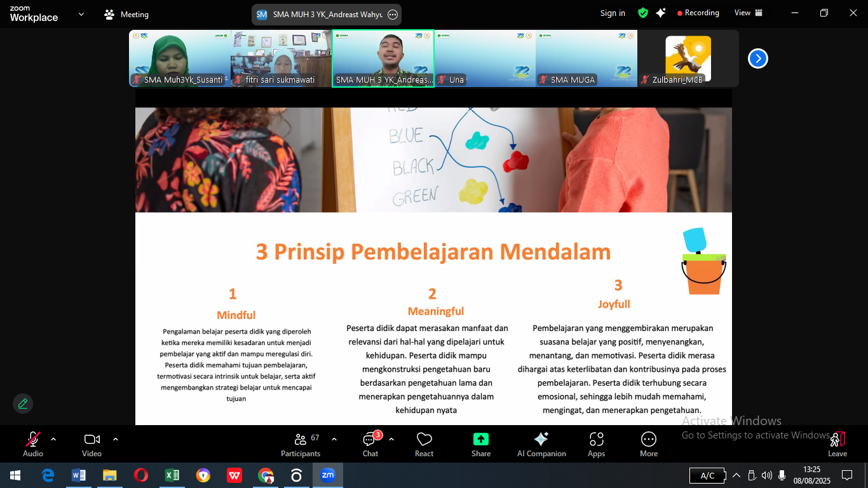The image size is (868, 488).
Task: Open the green encryption shield info
Action: pyautogui.click(x=643, y=13)
